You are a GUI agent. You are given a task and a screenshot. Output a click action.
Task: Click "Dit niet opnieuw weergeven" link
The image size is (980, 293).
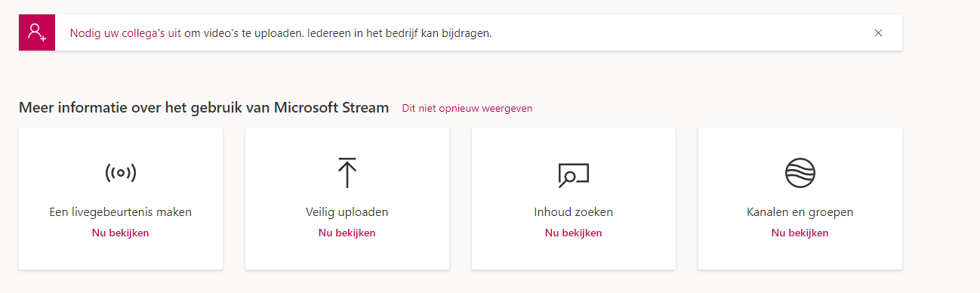[467, 108]
